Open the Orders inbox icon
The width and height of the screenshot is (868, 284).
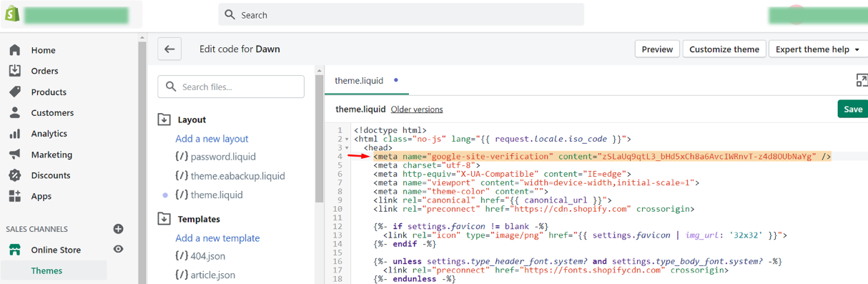pyautogui.click(x=14, y=71)
